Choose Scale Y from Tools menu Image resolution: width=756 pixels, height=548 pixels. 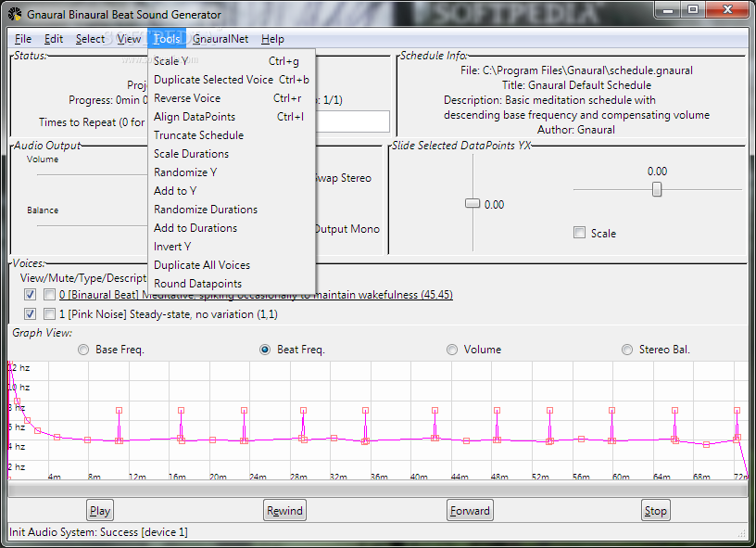pyautogui.click(x=232, y=61)
